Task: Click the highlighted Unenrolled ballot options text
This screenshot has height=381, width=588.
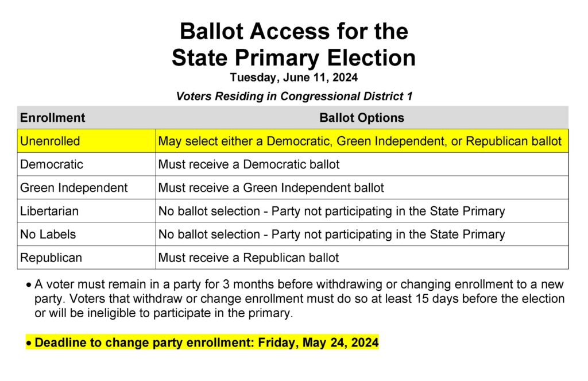Action: pos(359,141)
